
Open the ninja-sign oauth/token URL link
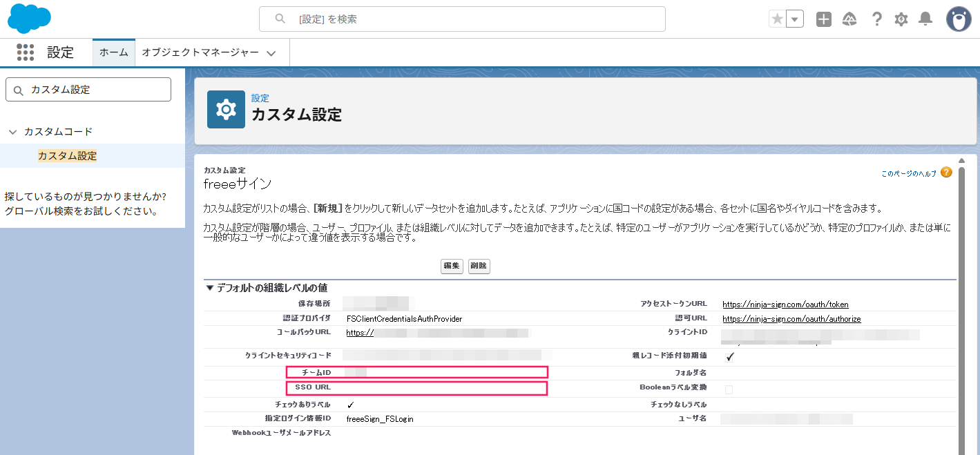[785, 304]
